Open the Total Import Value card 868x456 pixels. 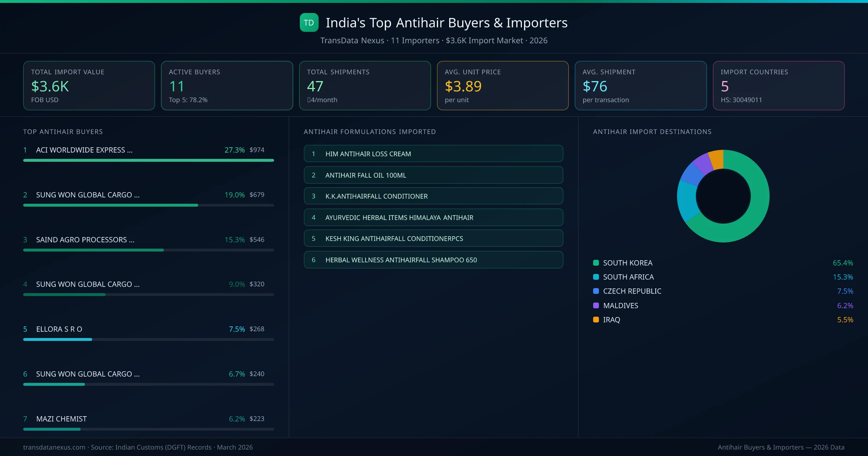(x=89, y=85)
